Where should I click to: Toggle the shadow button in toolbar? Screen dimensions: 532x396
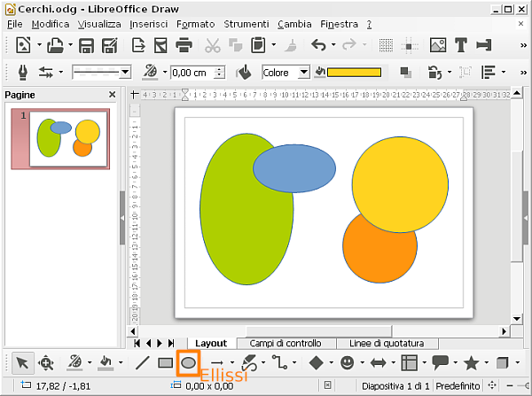(x=405, y=73)
